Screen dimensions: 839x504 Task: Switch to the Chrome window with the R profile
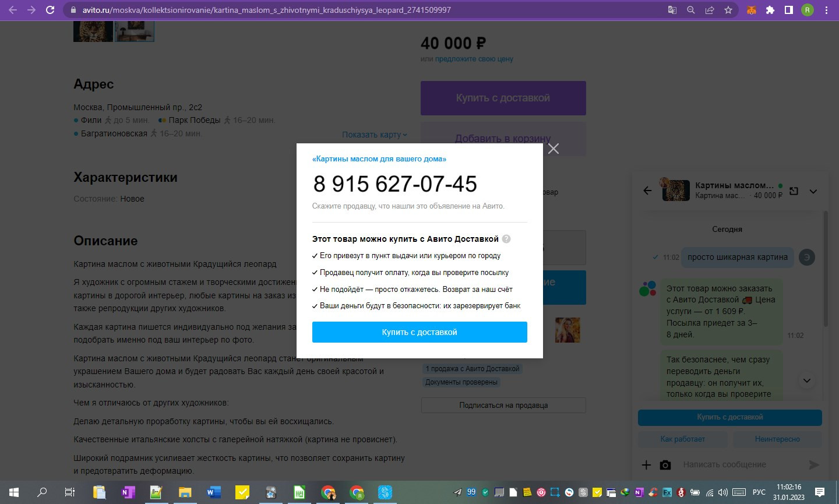(357, 492)
